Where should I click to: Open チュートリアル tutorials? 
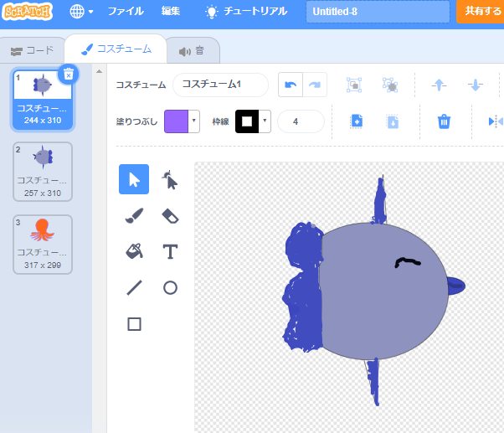(246, 12)
